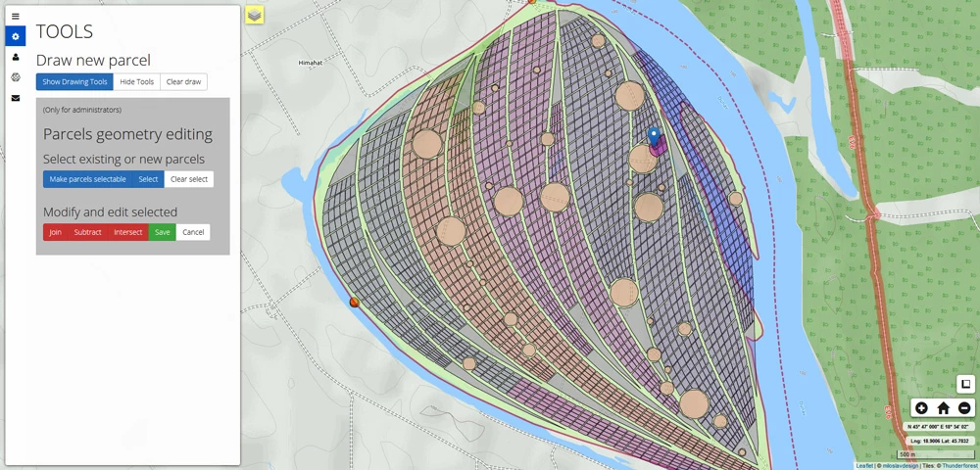Screen dimensions: 980x470
Task: Zoom in with the plus icon
Action: (x=921, y=408)
